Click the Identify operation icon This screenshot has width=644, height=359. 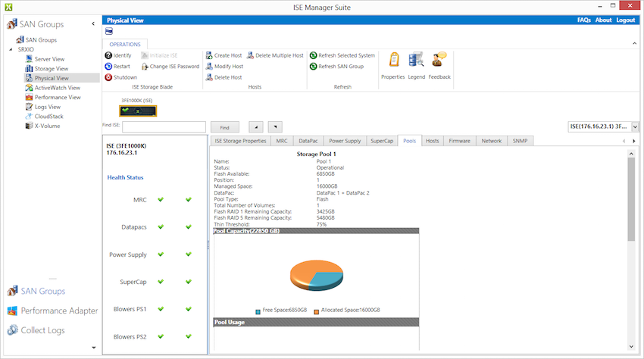pos(108,55)
